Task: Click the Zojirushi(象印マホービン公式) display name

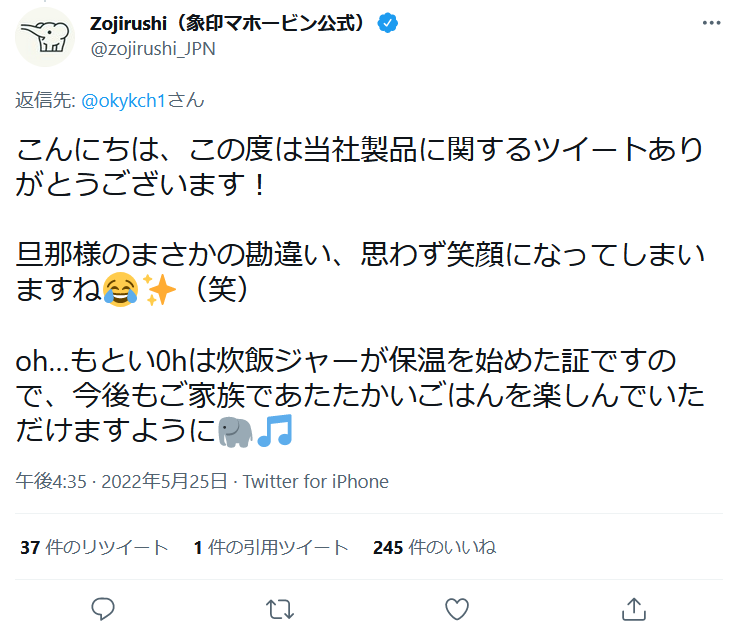Action: (232, 24)
